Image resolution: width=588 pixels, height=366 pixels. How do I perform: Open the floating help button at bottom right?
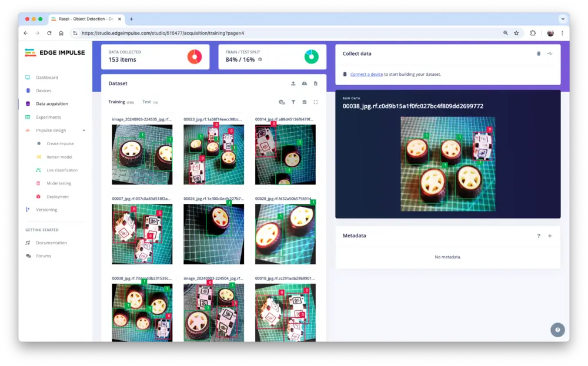pos(557,330)
